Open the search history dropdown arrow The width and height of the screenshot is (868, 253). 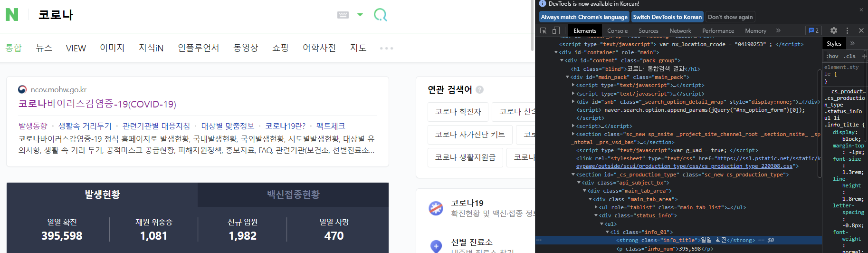360,15
